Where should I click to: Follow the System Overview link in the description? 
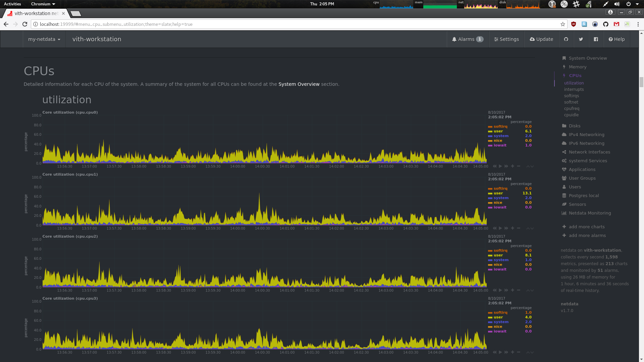click(x=299, y=84)
